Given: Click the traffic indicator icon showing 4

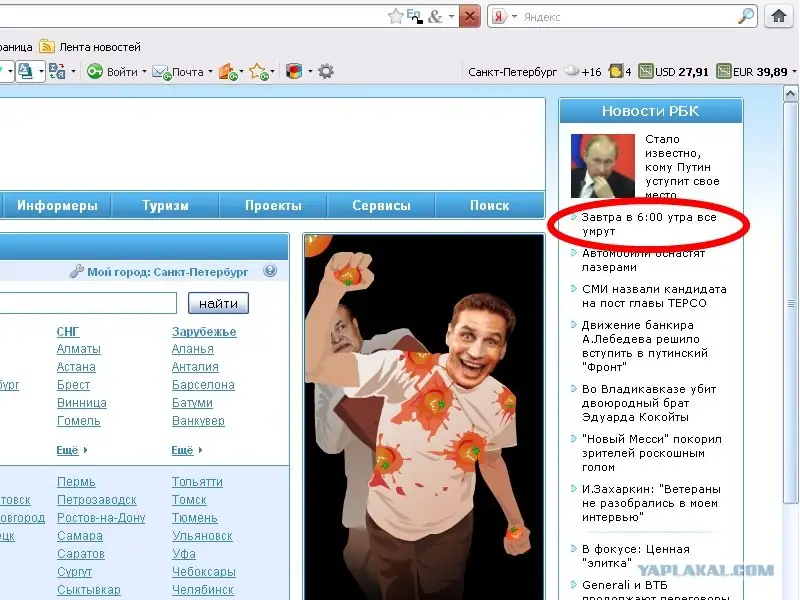Looking at the screenshot, I should [615, 71].
